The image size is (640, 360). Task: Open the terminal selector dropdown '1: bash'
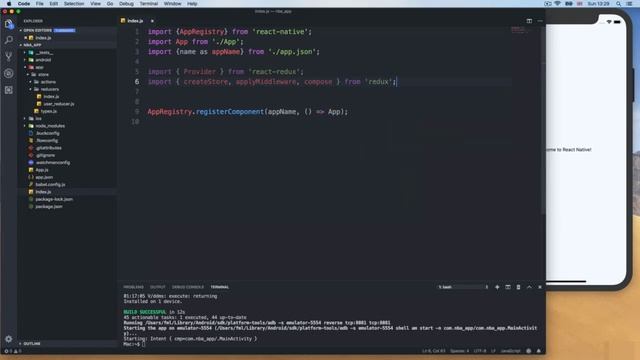click(x=463, y=287)
